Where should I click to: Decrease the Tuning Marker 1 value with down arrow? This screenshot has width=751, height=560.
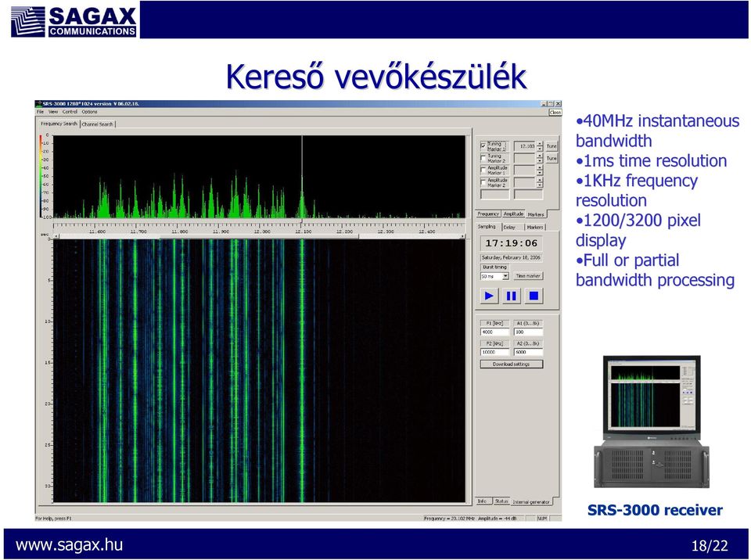click(540, 149)
